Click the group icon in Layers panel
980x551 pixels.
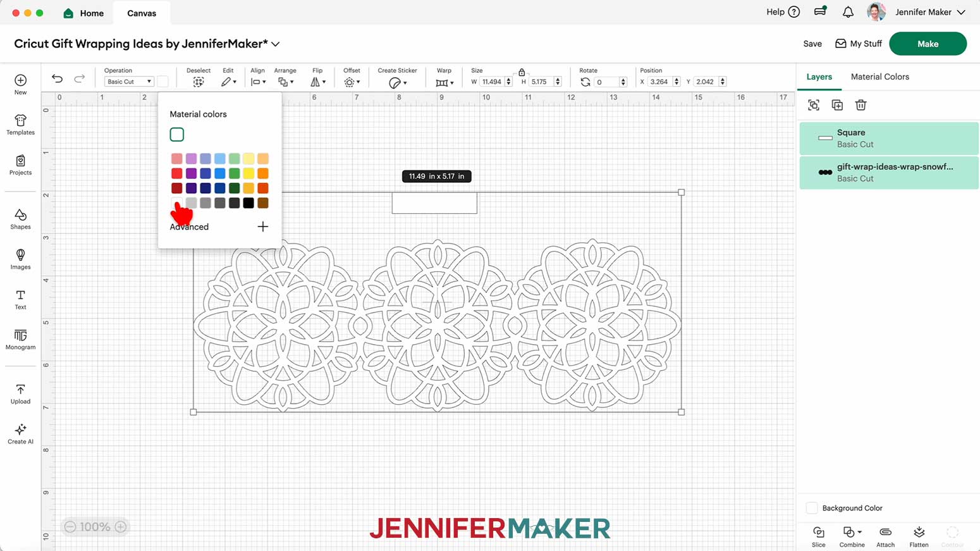(814, 105)
